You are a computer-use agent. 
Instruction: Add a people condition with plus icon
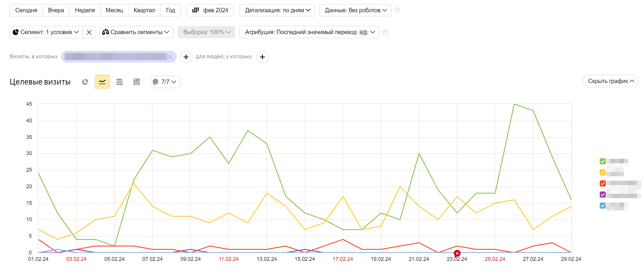(x=262, y=57)
